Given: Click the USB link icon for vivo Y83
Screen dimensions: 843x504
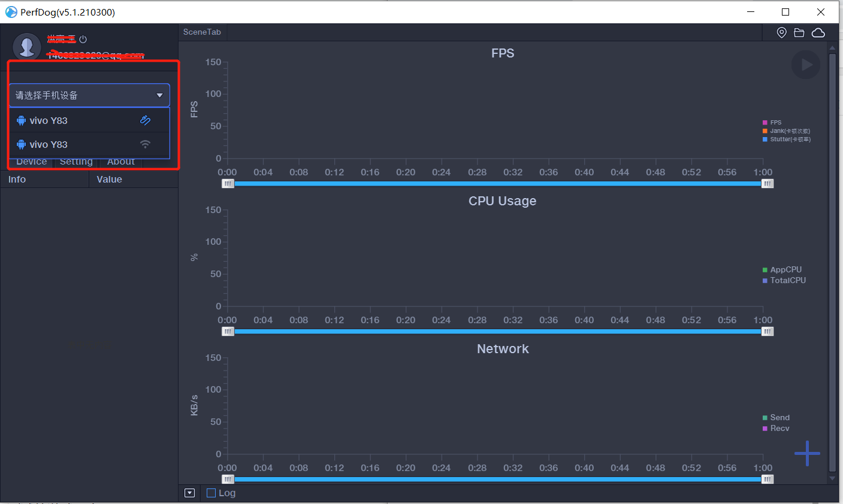Looking at the screenshot, I should tap(145, 120).
